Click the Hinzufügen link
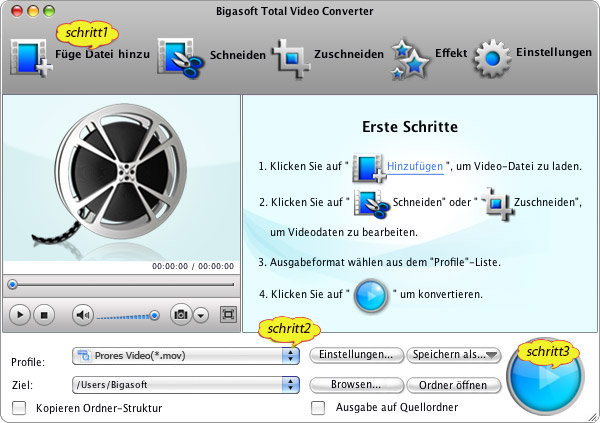This screenshot has height=423, width=600. click(415, 167)
